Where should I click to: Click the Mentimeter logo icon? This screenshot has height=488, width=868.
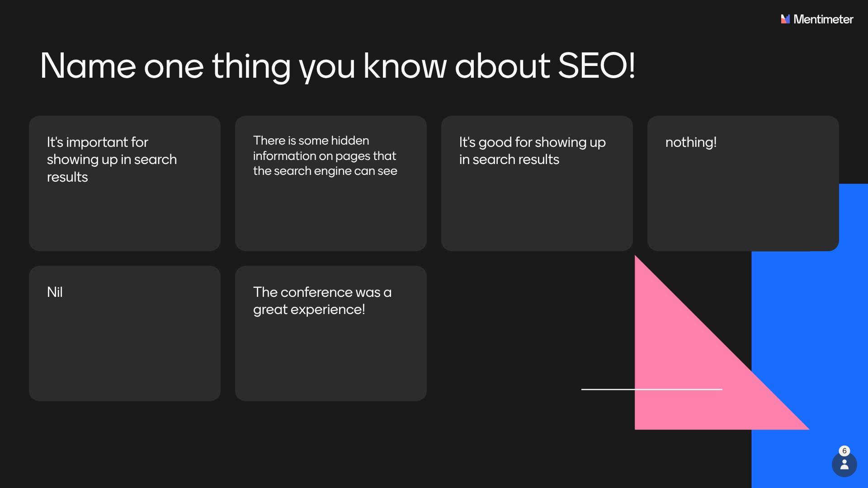click(785, 19)
